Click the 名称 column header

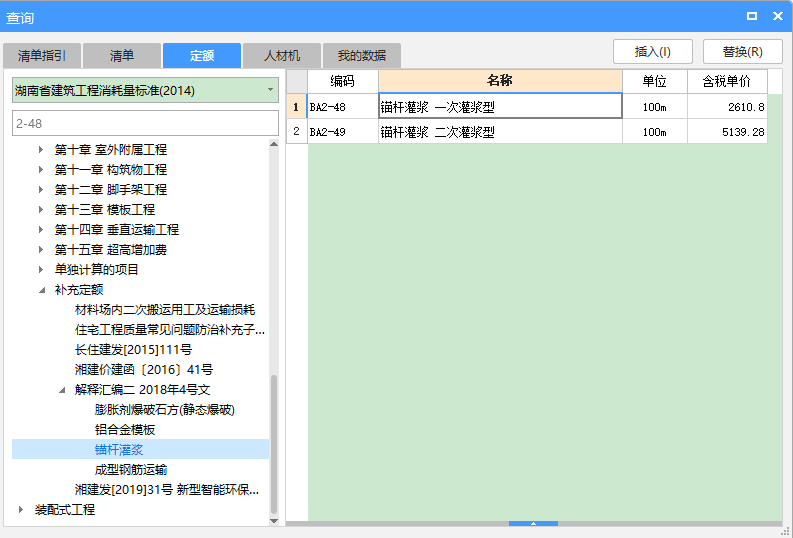(500, 81)
